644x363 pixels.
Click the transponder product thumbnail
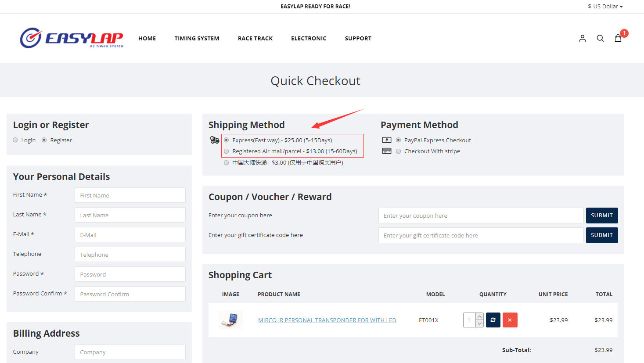[x=230, y=320]
